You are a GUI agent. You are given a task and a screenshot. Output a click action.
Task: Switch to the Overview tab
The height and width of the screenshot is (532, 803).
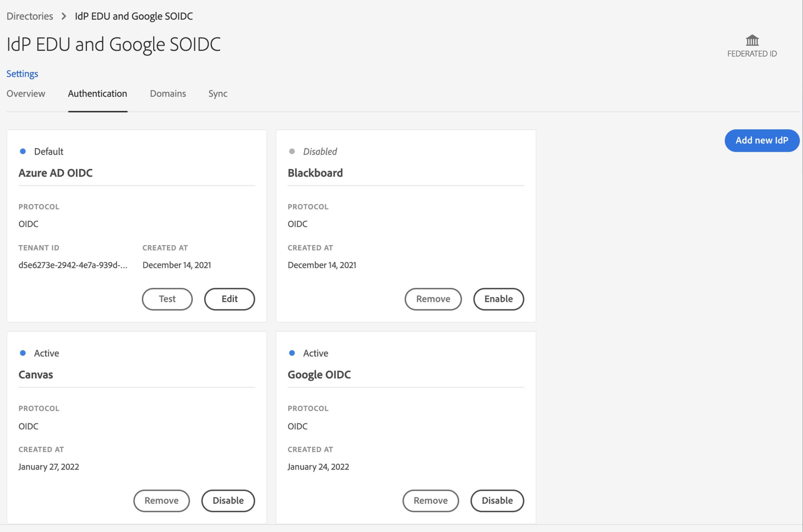click(x=26, y=93)
